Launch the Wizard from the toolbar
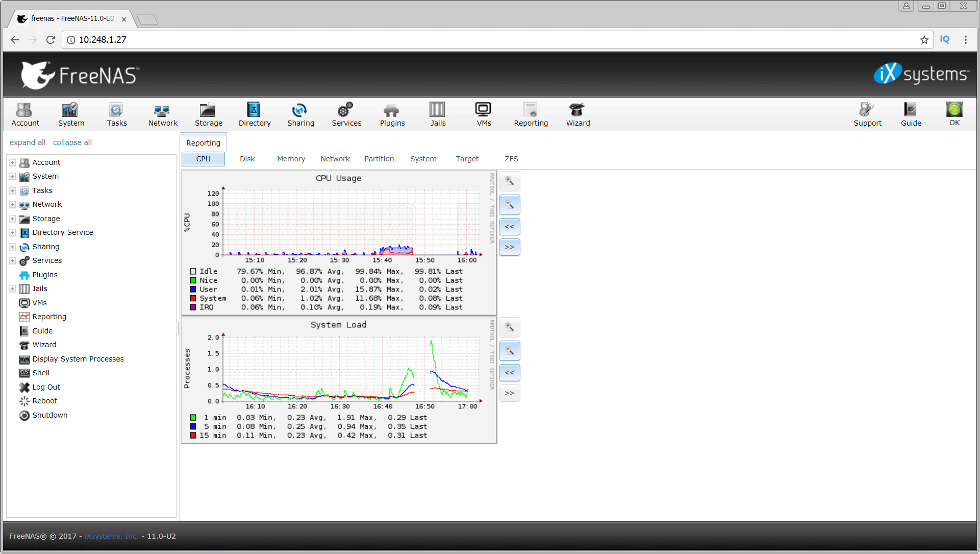Viewport: 980px width, 554px height. (578, 114)
